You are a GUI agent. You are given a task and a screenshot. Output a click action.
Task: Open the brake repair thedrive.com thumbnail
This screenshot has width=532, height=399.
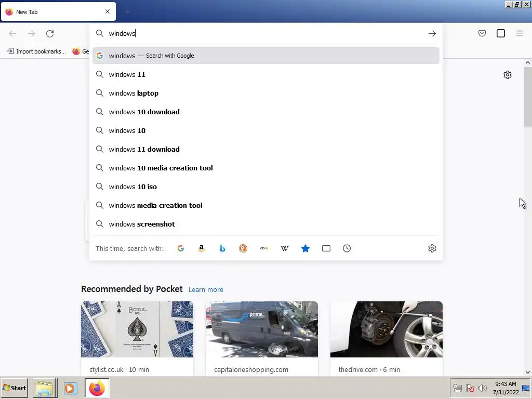point(387,329)
